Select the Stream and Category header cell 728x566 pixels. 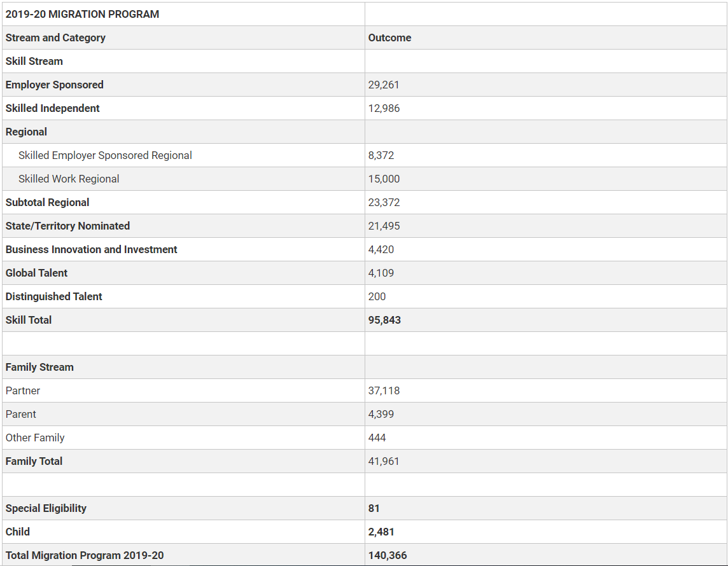(x=55, y=38)
